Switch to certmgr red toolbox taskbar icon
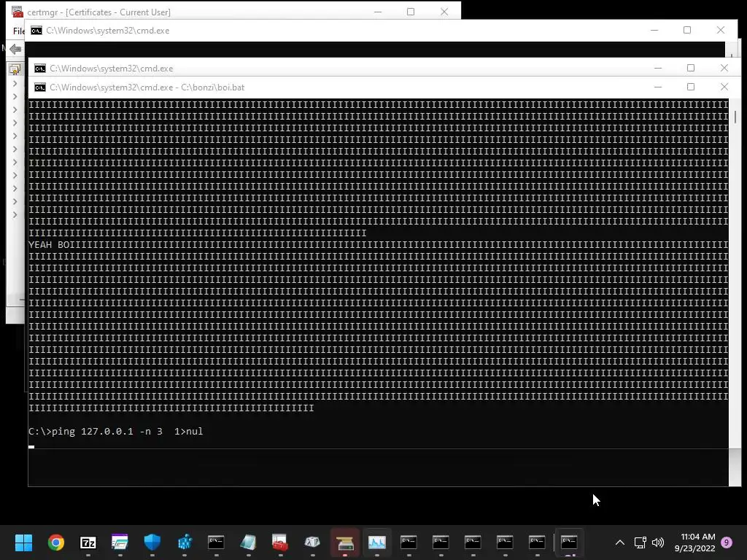Viewport: 747px width, 560px height. point(280,542)
